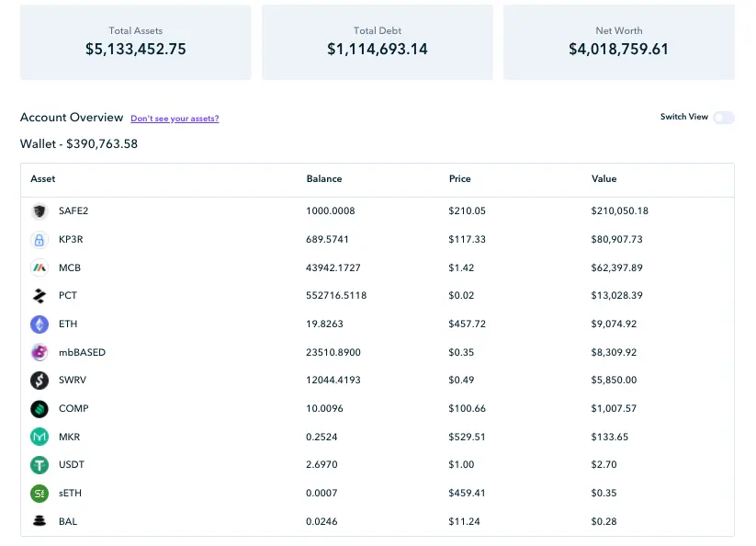Click the SWRV token icon
Image resolution: width=756 pixels, height=546 pixels.
tap(39, 381)
